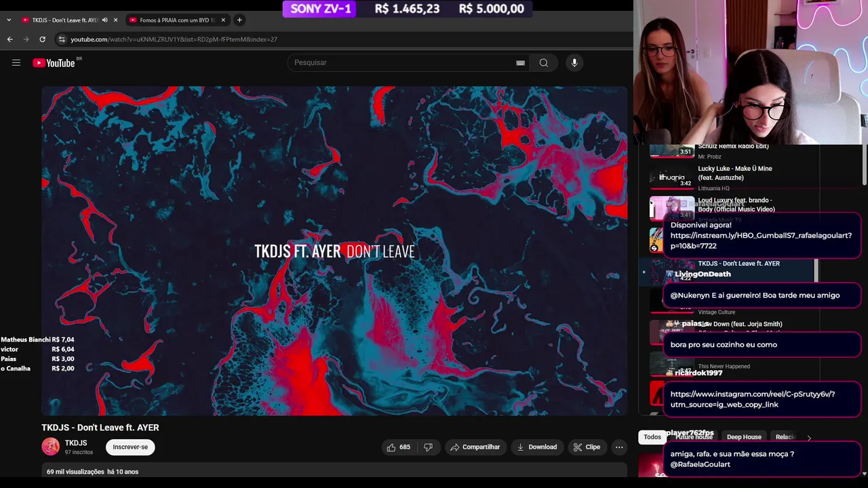868x488 pixels.
Task: Show more category chips with right chevron
Action: coord(808,438)
